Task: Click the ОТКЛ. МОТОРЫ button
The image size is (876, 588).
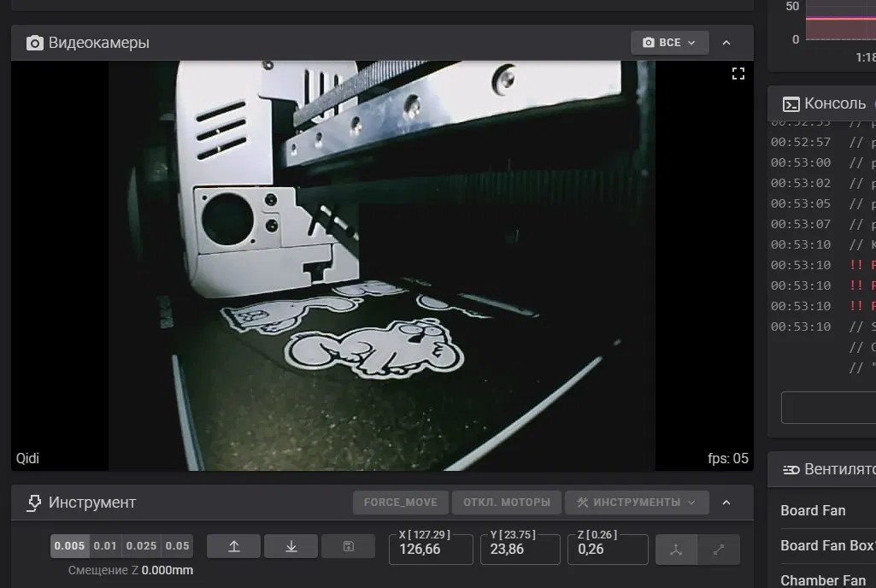Action: pyautogui.click(x=507, y=502)
